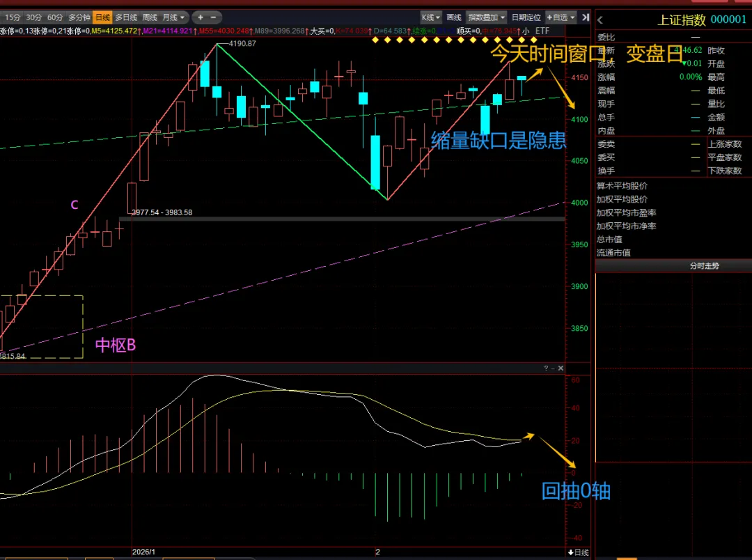Collapse side panel with arrow icon

point(585,17)
